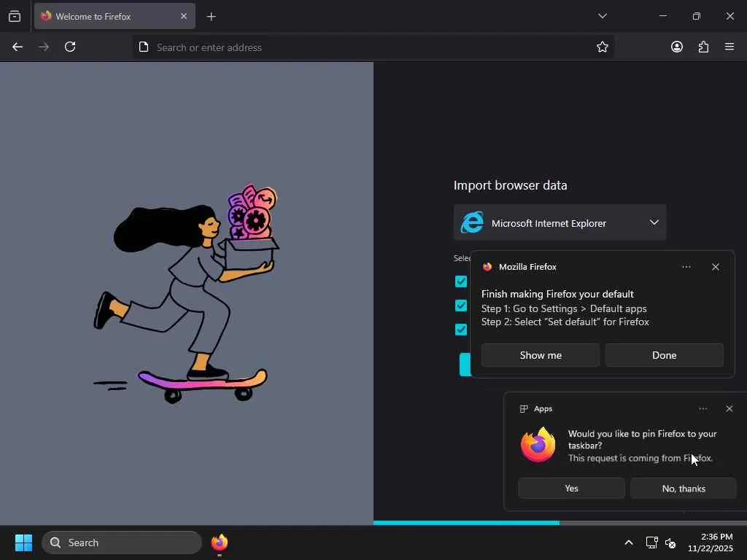747x560 pixels.
Task: Uncheck the third import data checkbox
Action: click(461, 330)
